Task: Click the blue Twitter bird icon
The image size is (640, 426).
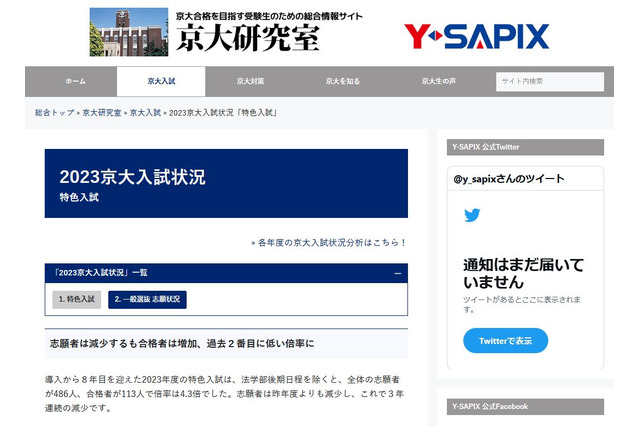Action: pos(472,215)
